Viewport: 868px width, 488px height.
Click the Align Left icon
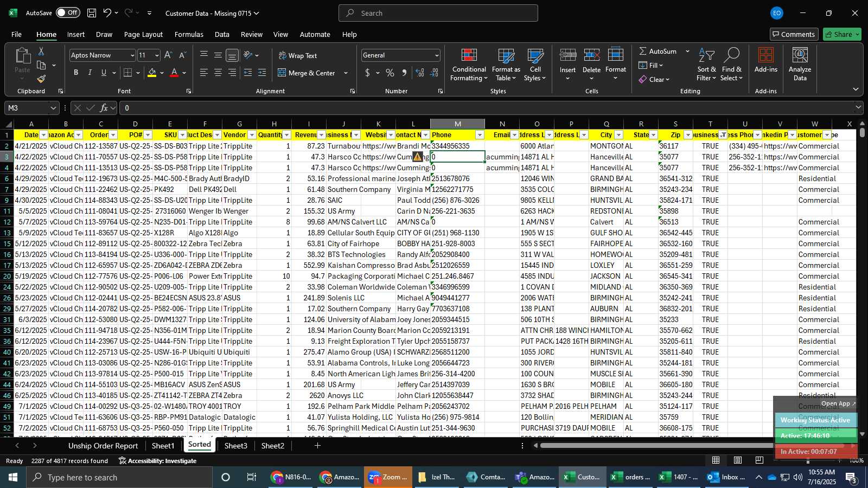point(204,73)
